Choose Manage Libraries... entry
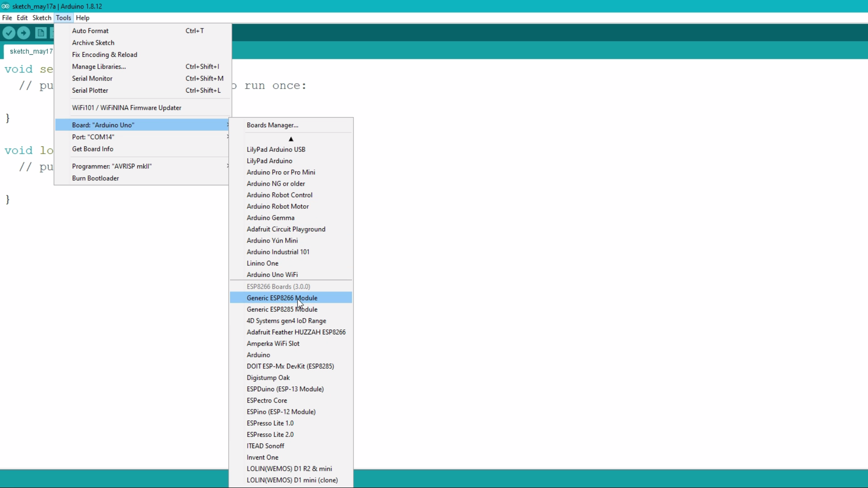868x488 pixels. coord(99,66)
